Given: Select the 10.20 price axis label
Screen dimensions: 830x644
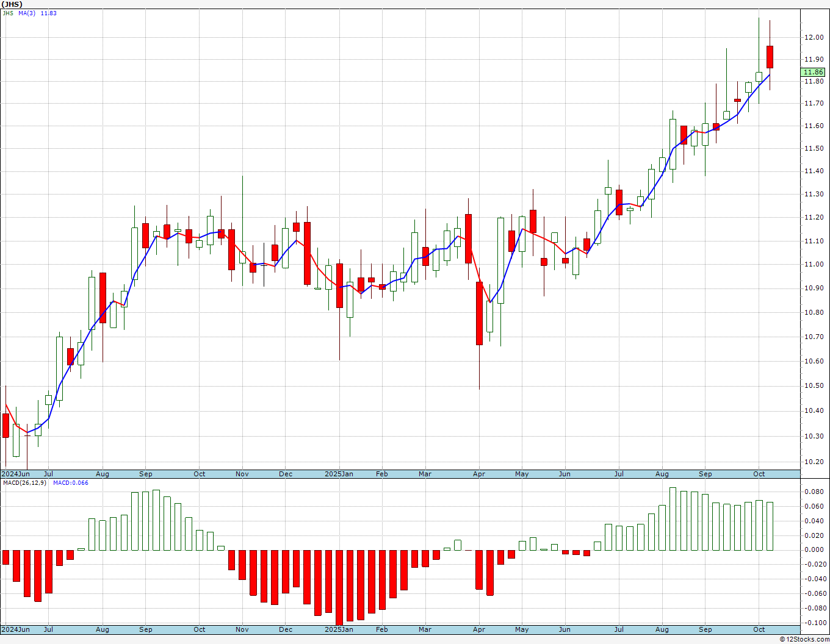Looking at the screenshot, I should [x=814, y=462].
